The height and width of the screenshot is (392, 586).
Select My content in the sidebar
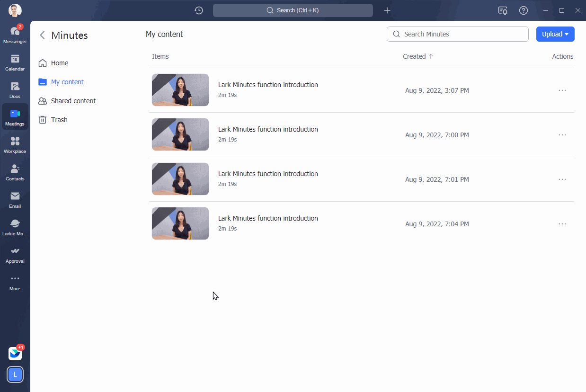click(67, 81)
